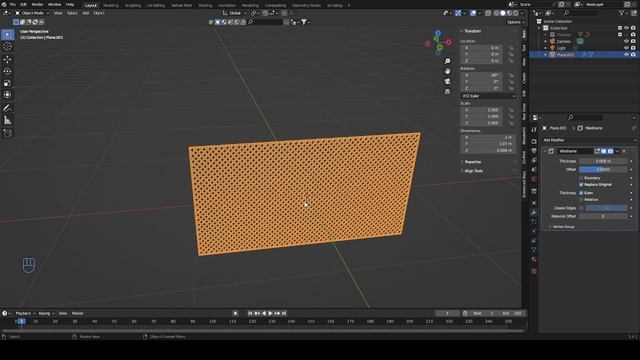Screen dimensions: 640x360
Task: Open the Global transform orientation dropdown
Action: pos(234,13)
